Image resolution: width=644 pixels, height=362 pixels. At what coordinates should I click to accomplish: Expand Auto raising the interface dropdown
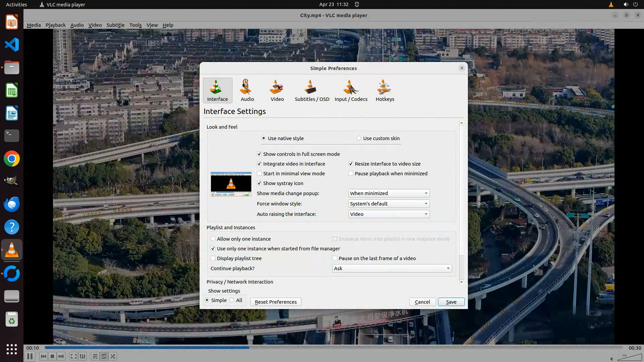[x=389, y=214]
